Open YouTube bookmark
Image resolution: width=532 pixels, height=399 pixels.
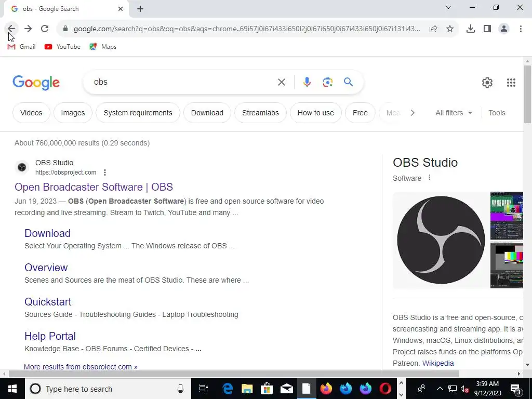[62, 47]
